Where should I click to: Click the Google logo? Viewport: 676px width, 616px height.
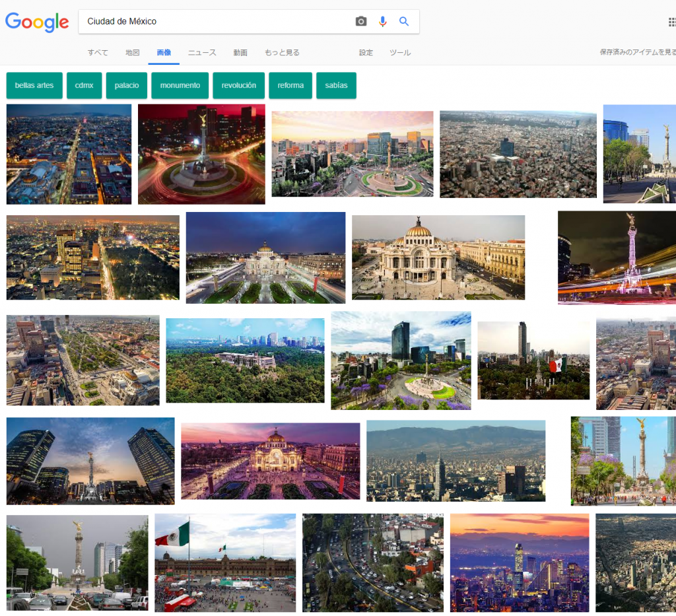[x=37, y=22]
